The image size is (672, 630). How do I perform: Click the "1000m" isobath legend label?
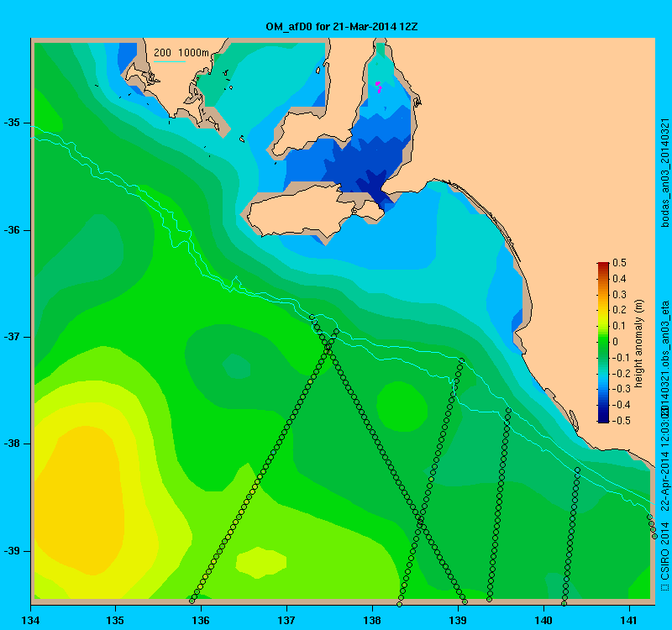click(193, 53)
